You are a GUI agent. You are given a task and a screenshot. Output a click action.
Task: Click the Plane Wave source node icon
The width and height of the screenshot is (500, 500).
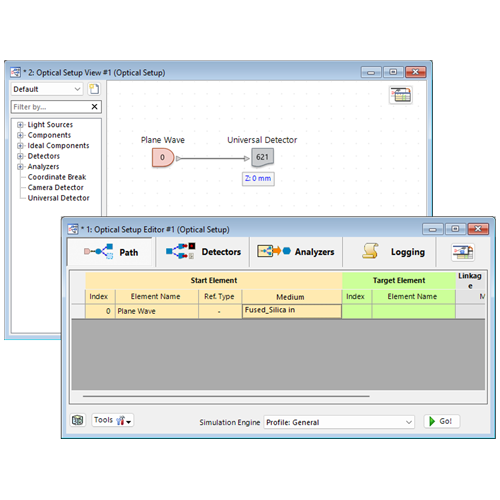point(163,157)
